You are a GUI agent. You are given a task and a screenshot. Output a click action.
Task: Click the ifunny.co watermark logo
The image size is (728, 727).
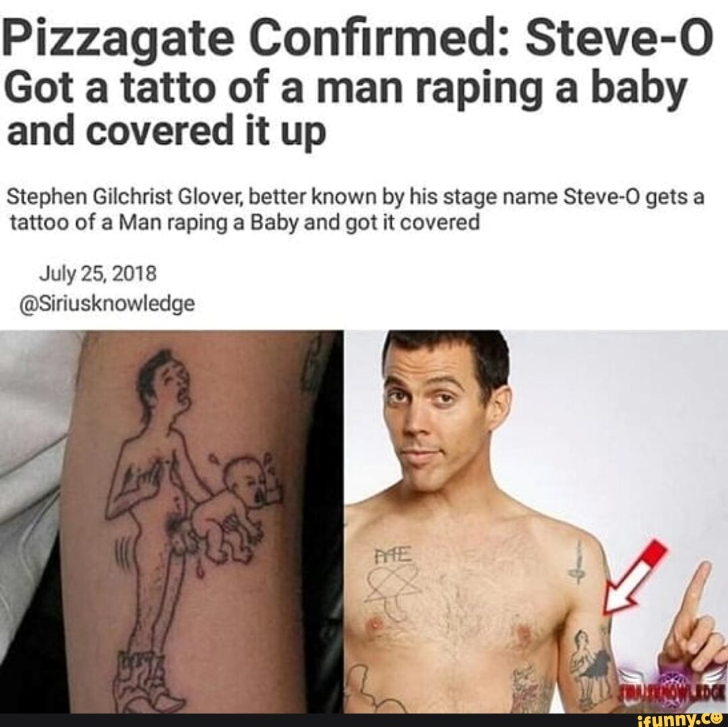(x=678, y=720)
